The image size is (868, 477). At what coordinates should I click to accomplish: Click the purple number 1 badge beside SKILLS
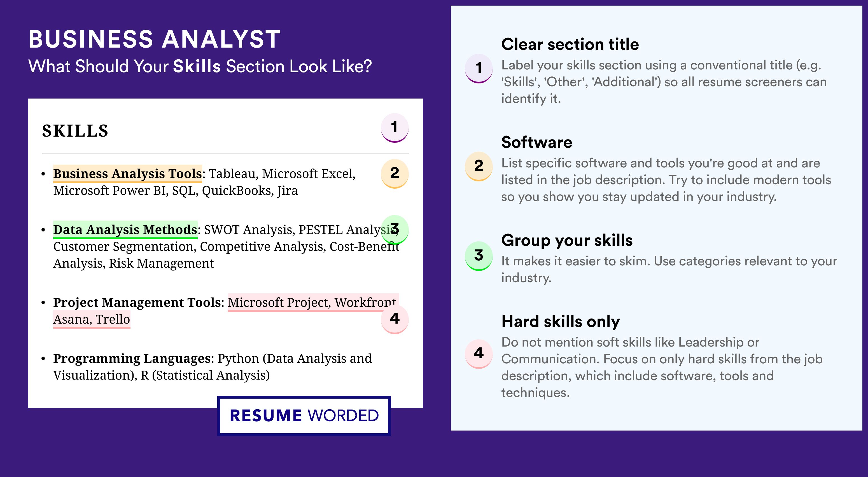(395, 128)
